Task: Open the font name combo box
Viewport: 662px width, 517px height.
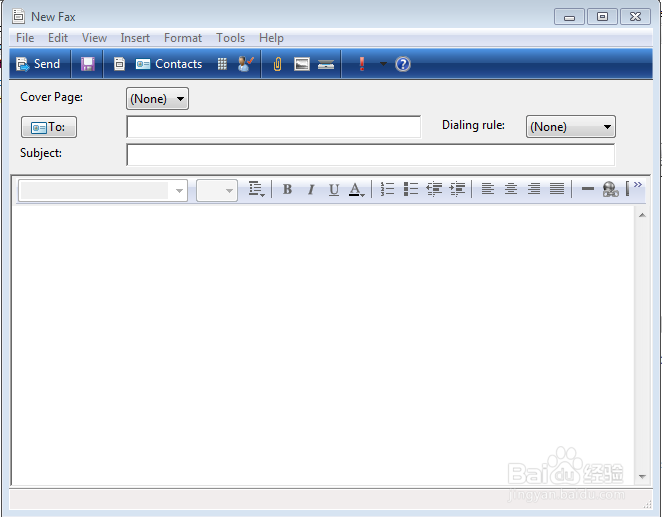Action: click(103, 191)
